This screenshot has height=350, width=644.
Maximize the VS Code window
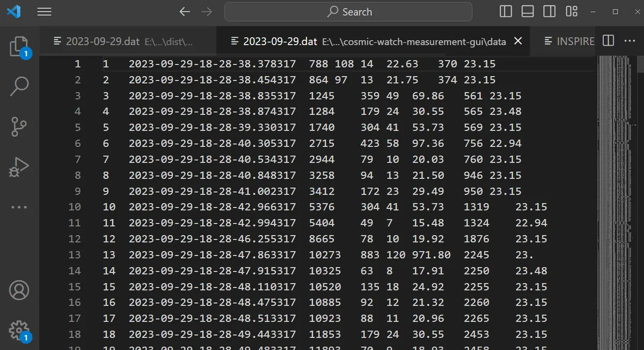click(615, 11)
